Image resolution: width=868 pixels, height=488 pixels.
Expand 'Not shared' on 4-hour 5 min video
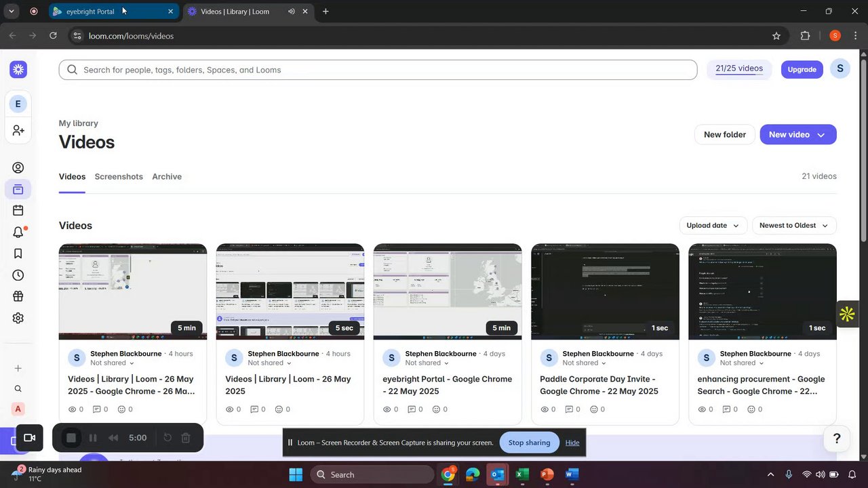click(112, 363)
